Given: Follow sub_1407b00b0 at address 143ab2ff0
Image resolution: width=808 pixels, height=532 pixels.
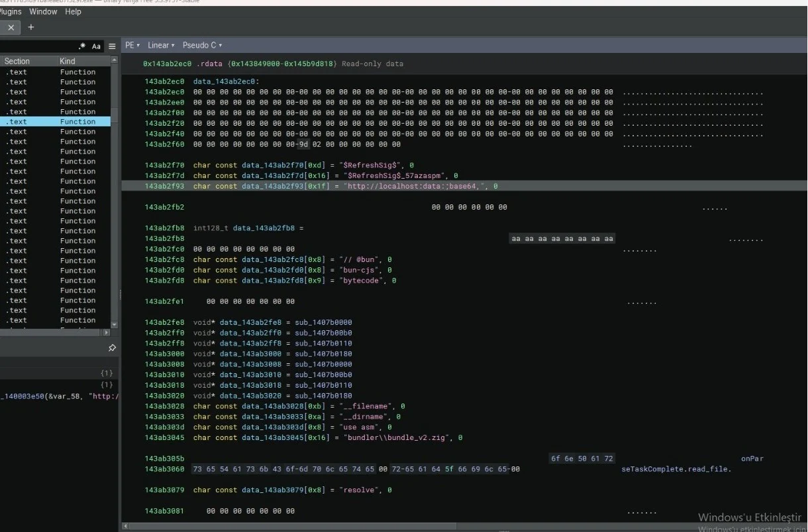Looking at the screenshot, I should coord(324,333).
